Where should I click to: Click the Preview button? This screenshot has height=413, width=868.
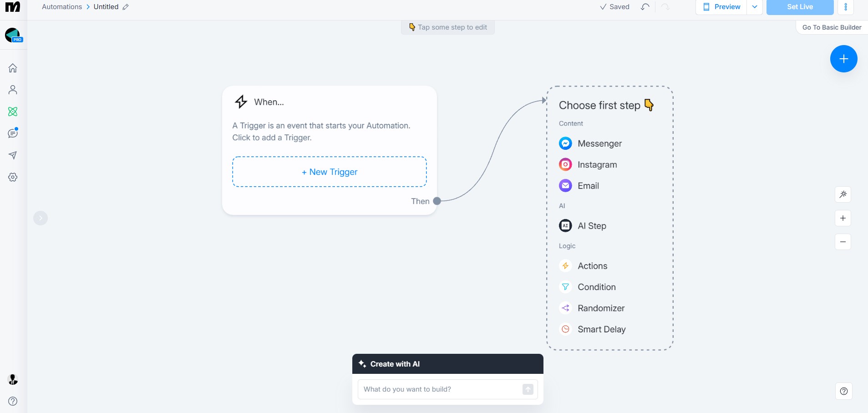coord(721,7)
